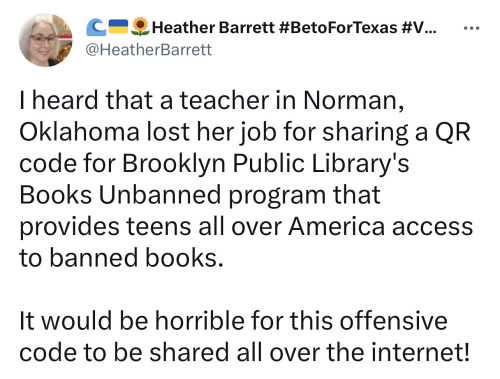
Task: Open Heather Barrett's profile picture
Action: (45, 40)
